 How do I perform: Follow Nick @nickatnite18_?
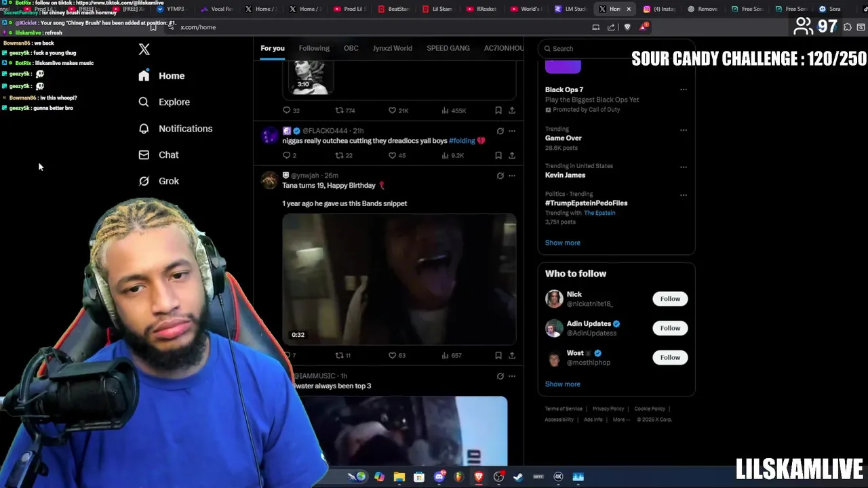point(670,299)
